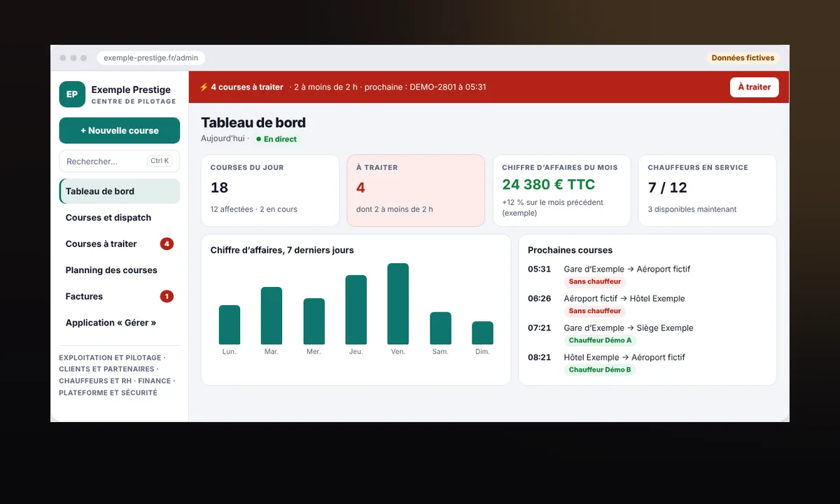Click Exploitation et pilotage footer text
840x504 pixels.
point(110,358)
